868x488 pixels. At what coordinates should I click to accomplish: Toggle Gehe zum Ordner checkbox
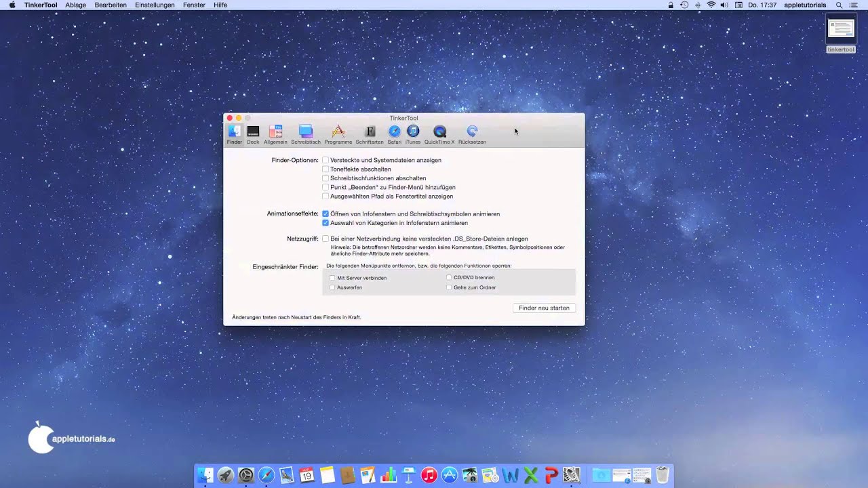click(449, 287)
